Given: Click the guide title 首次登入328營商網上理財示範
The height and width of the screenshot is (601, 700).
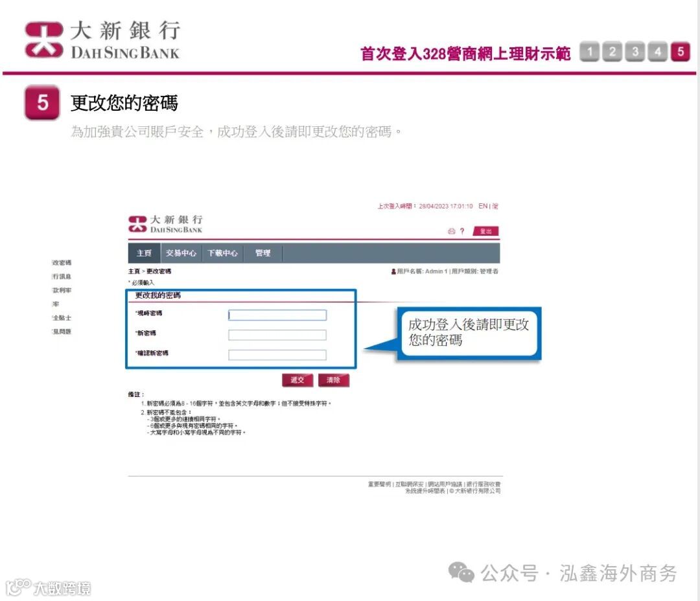Looking at the screenshot, I should click(465, 54).
